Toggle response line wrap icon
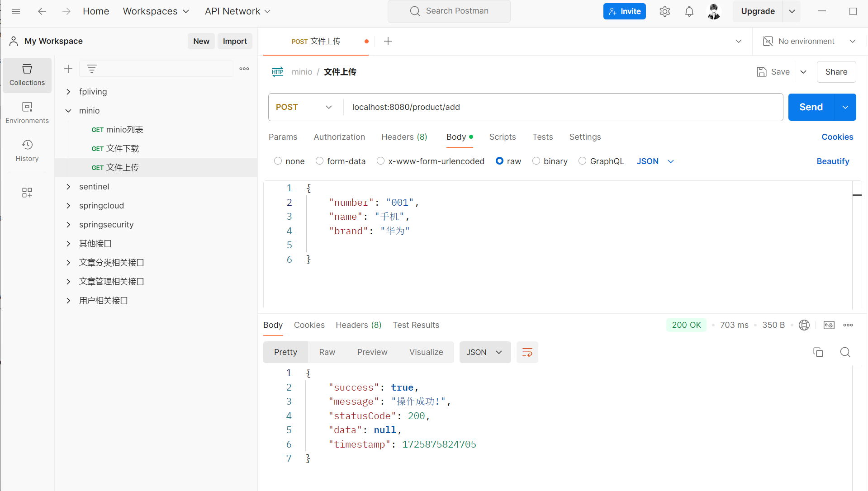868x491 pixels. click(527, 352)
